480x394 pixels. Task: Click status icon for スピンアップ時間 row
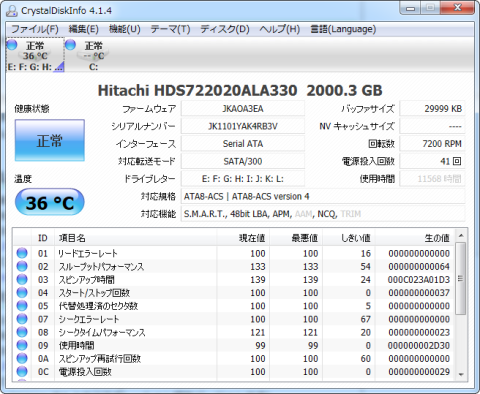pos(22,279)
